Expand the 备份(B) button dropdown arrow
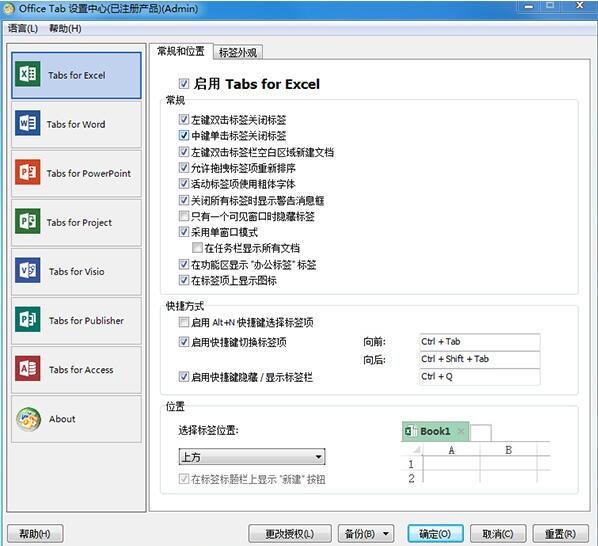This screenshot has height=546, width=598. pyautogui.click(x=386, y=533)
